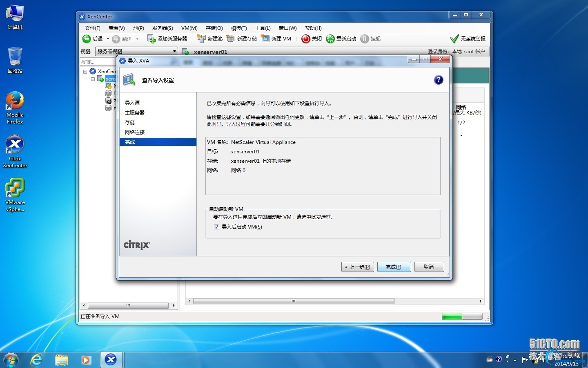Click the green no system alerts checkmark
This screenshot has height=368, width=588.
coord(454,39)
